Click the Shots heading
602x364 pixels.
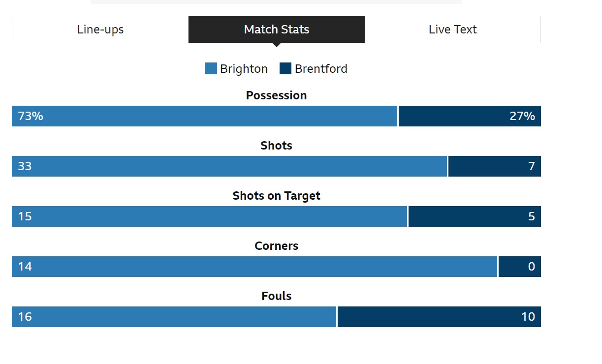(277, 146)
